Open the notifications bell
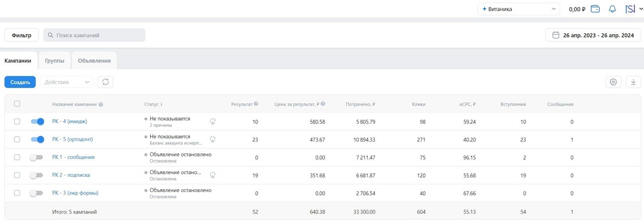 (x=612, y=9)
